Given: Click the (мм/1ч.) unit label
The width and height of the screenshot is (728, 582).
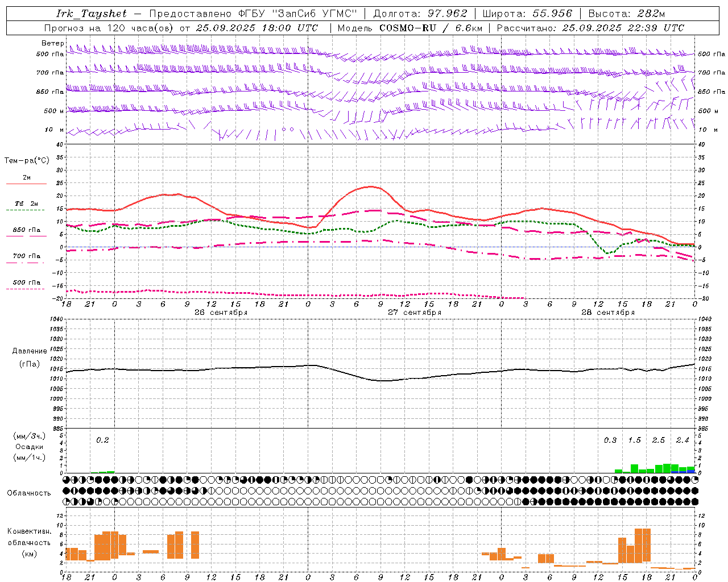Looking at the screenshot, I should point(30,458).
